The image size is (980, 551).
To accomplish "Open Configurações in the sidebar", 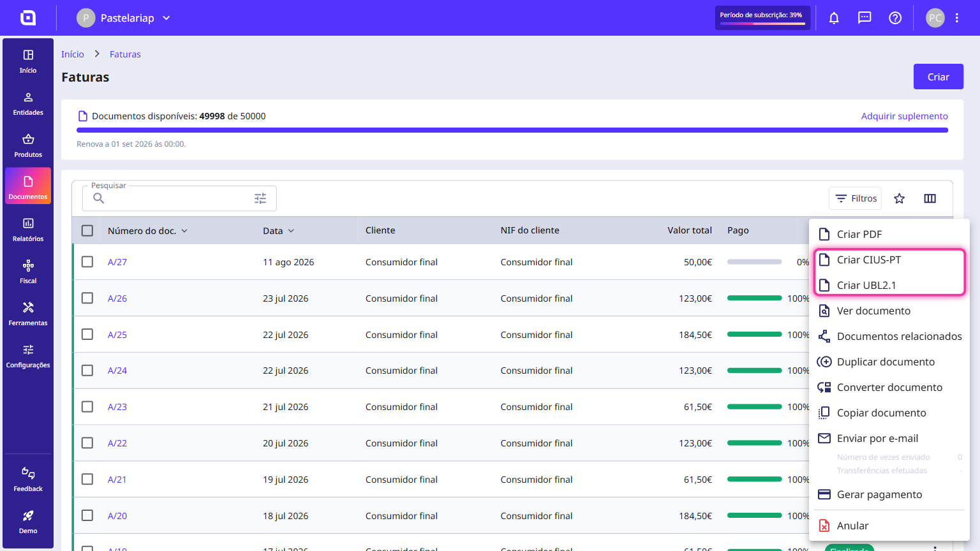I will (x=28, y=356).
